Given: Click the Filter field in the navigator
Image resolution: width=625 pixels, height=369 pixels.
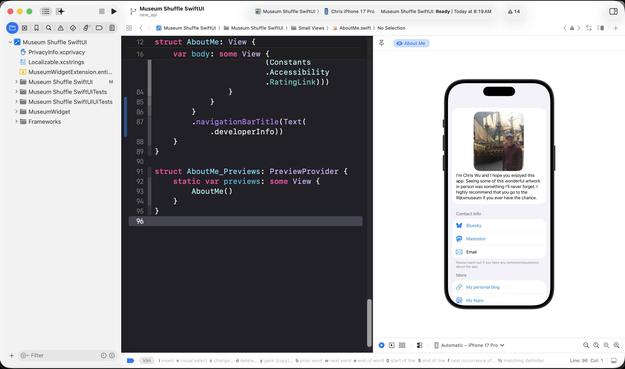Looking at the screenshot, I should (59, 355).
